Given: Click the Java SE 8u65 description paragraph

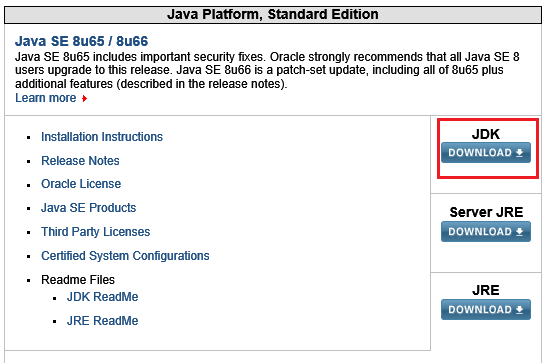Looking at the screenshot, I should click(x=267, y=70).
